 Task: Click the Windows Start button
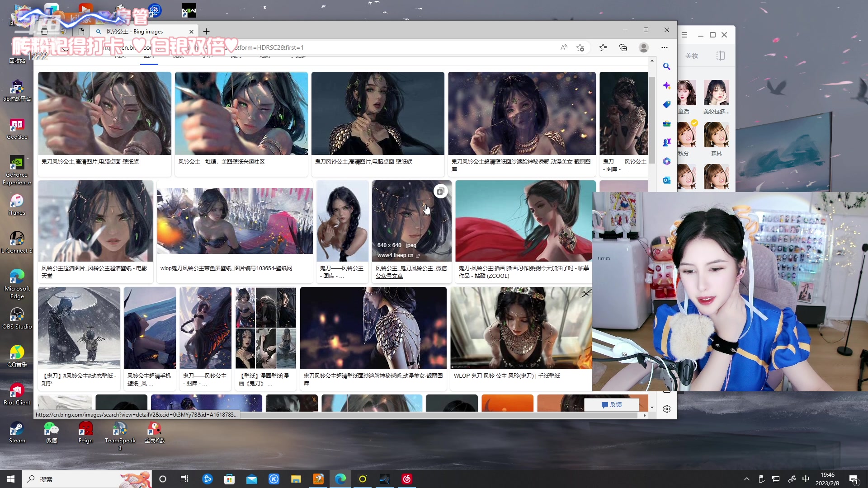pyautogui.click(x=11, y=479)
